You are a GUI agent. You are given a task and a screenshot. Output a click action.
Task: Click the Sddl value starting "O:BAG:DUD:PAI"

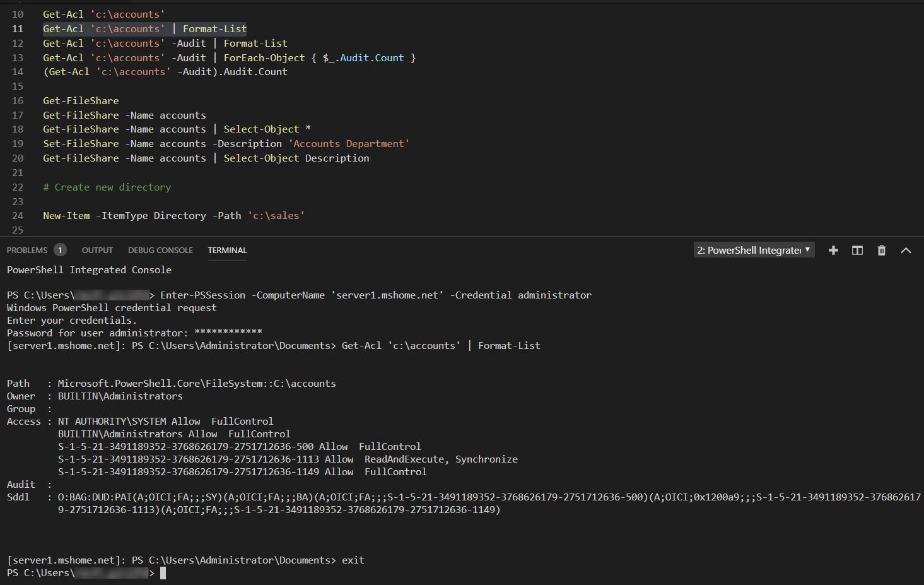tap(489, 504)
